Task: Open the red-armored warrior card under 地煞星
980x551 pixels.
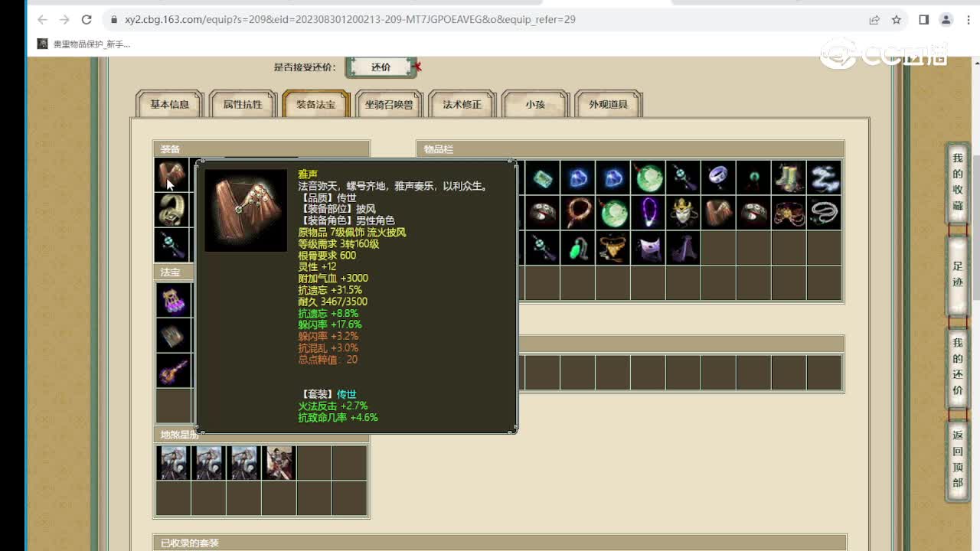Action: [x=279, y=463]
